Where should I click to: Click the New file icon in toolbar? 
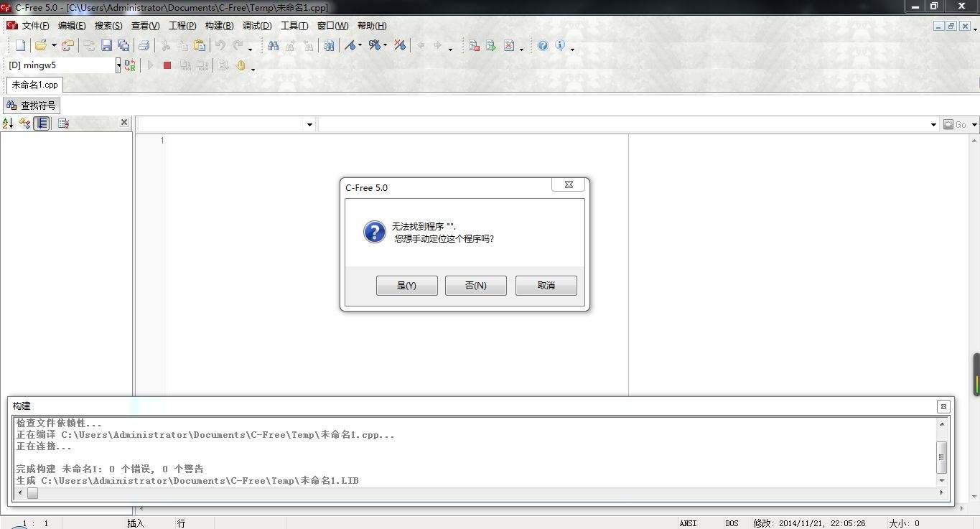click(x=20, y=45)
